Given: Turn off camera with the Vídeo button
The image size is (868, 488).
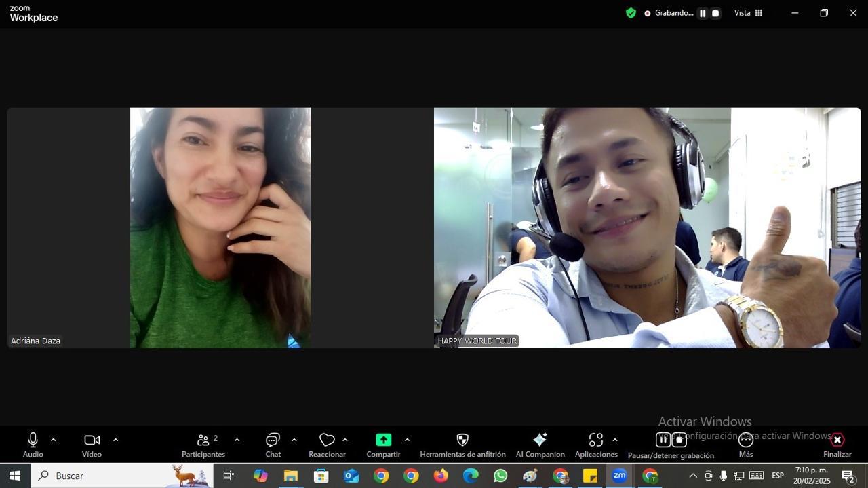Looking at the screenshot, I should (x=92, y=445).
